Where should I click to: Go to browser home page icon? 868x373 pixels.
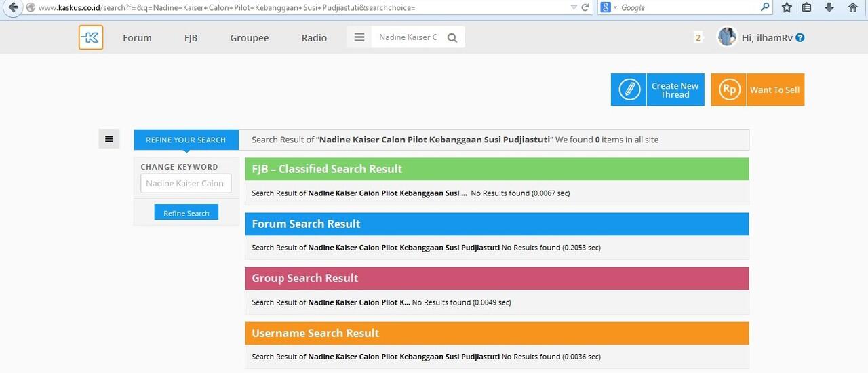(x=853, y=7)
